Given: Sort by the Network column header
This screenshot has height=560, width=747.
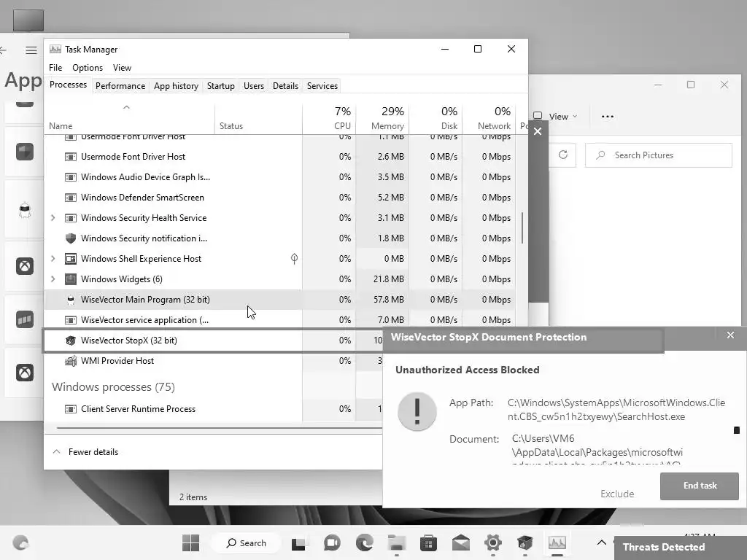Looking at the screenshot, I should click(489, 117).
